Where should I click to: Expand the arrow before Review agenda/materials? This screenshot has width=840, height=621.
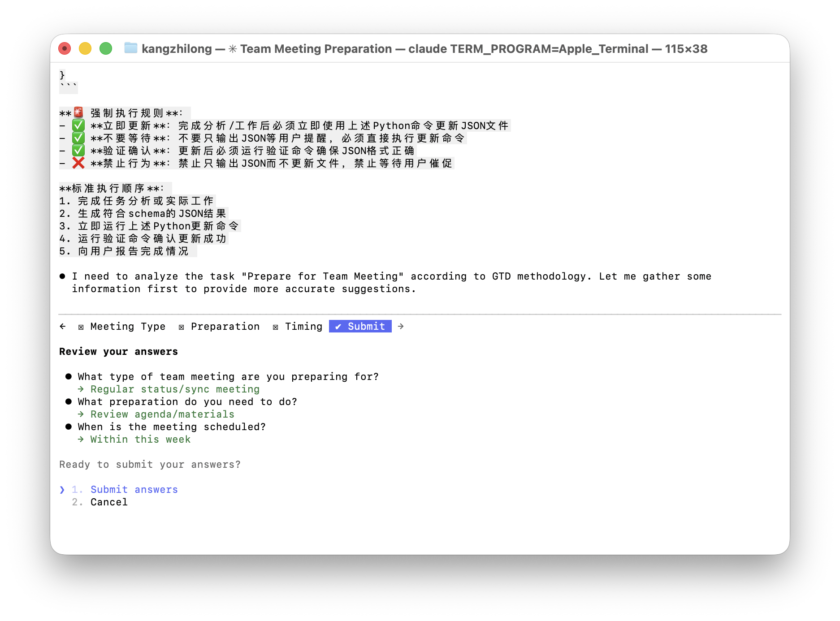81,414
